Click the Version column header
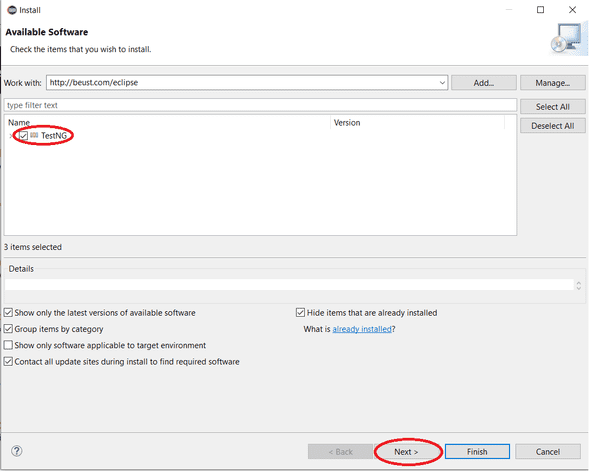Screen dimensions: 590x472 pyautogui.click(x=417, y=123)
